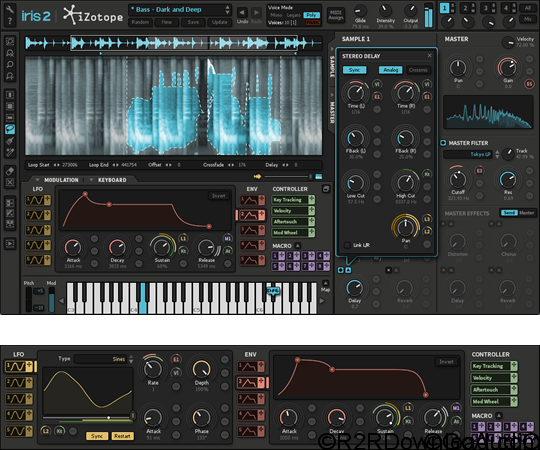Enable Crossmix in Stereo Delay

pos(418,70)
